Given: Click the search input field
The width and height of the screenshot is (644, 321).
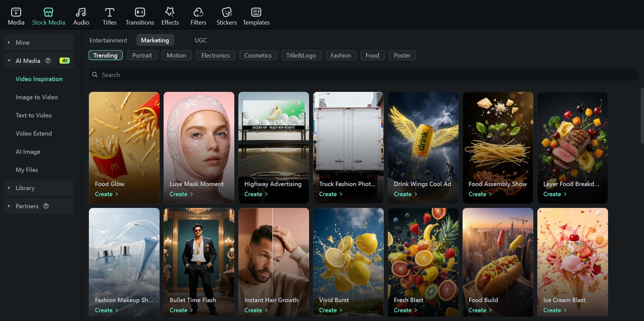Looking at the screenshot, I should click(x=236, y=75).
